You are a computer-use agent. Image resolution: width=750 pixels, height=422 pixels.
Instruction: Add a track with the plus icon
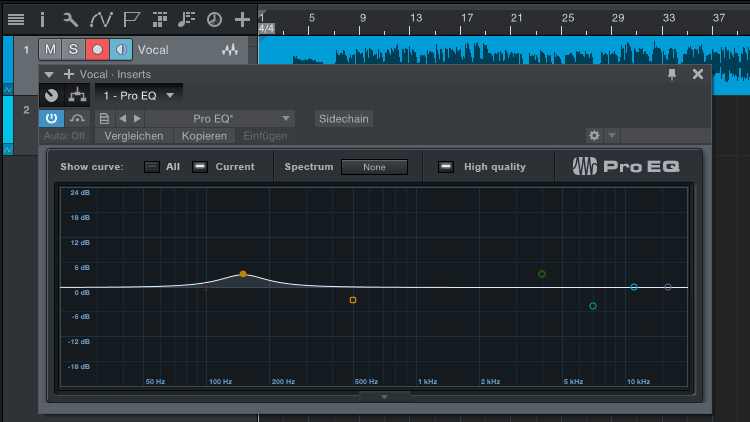click(x=242, y=20)
